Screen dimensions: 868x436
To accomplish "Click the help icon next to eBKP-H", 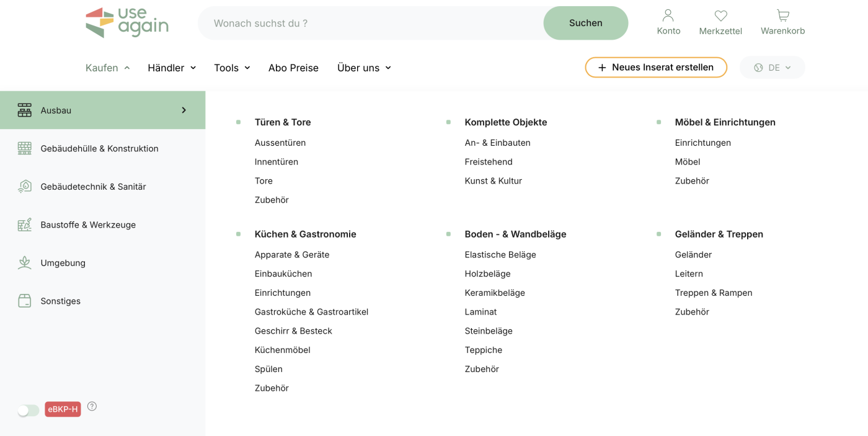I will (x=92, y=406).
